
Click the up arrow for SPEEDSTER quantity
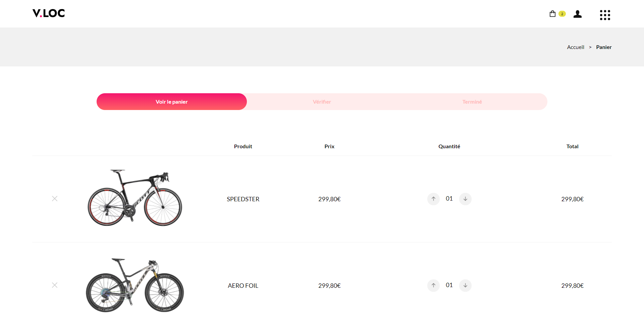pyautogui.click(x=433, y=199)
